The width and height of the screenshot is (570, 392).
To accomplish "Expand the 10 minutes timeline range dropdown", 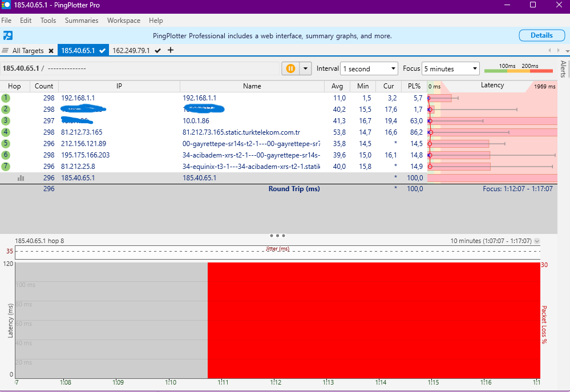I will point(537,241).
